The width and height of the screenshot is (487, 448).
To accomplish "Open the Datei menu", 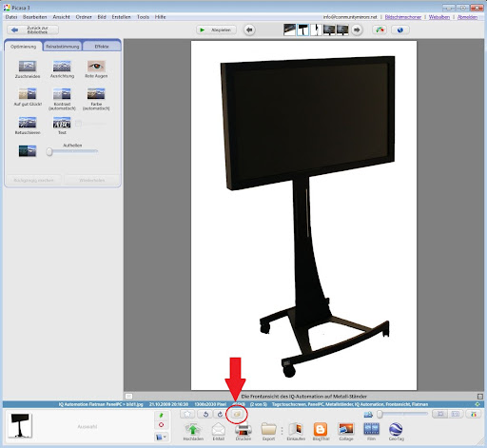I will 11,17.
